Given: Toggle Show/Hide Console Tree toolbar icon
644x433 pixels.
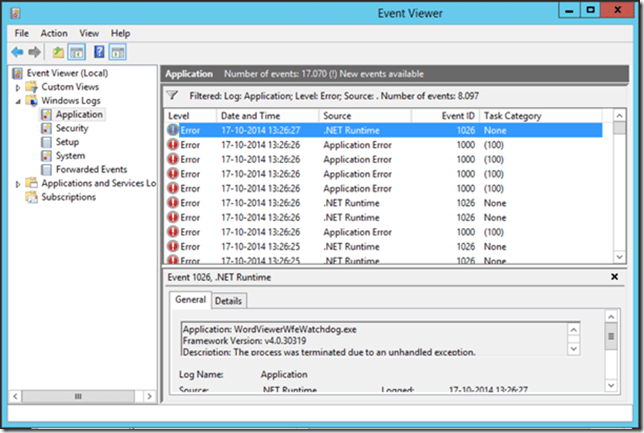Looking at the screenshot, I should pos(77,51).
